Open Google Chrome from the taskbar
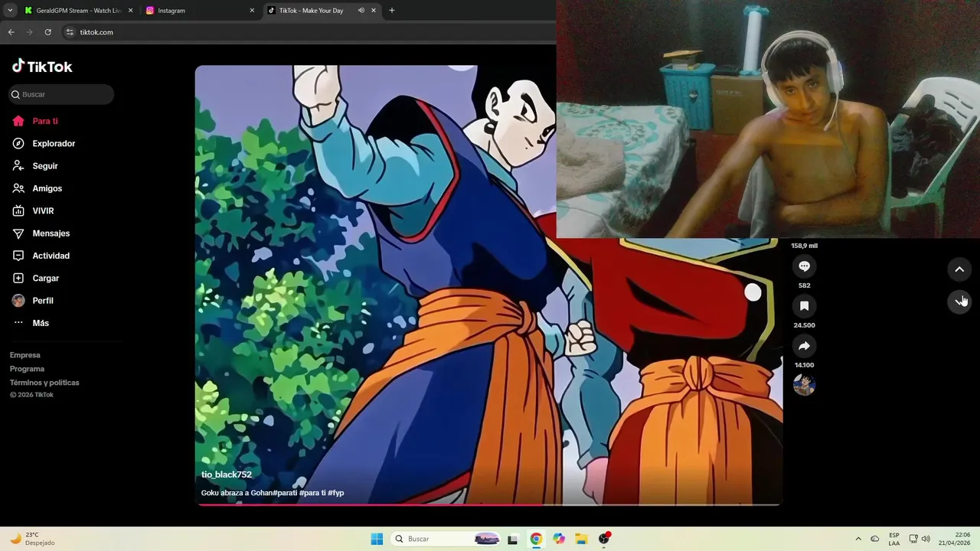Viewport: 980px width, 551px height. pyautogui.click(x=536, y=539)
